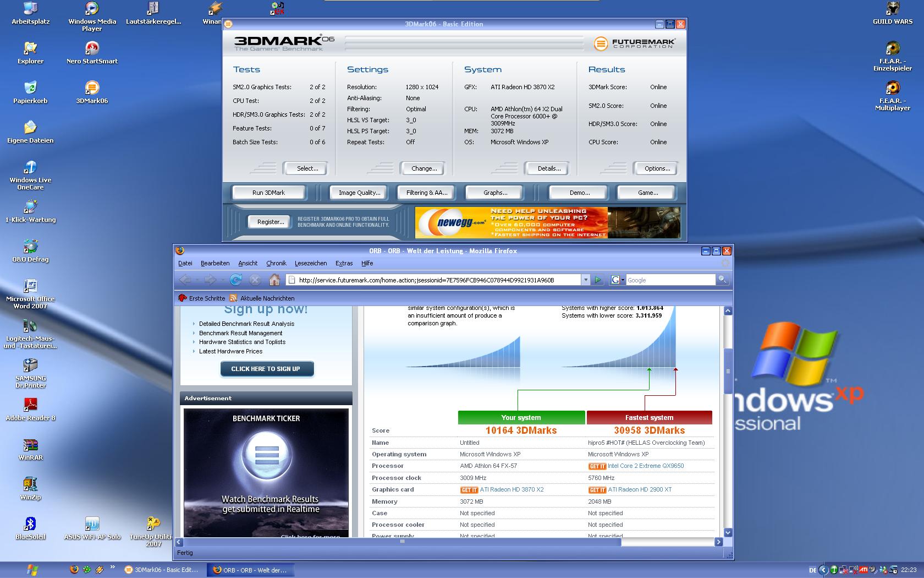Open the WinZip desktop icon
The image size is (924, 578).
pos(31,489)
